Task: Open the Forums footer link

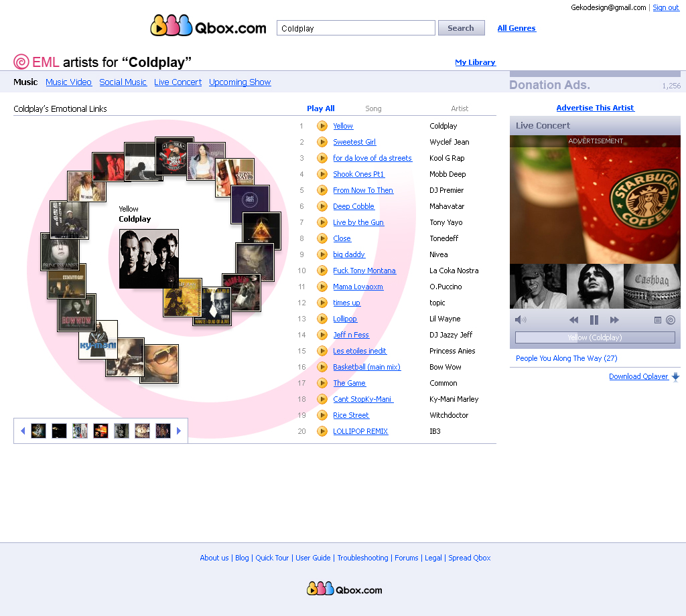Action: click(x=407, y=558)
